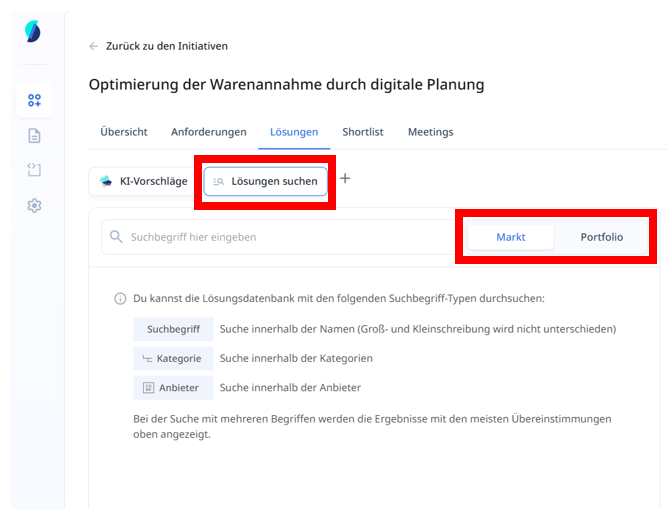Open the Shortlist tab
The width and height of the screenshot is (670, 520).
[x=362, y=132]
